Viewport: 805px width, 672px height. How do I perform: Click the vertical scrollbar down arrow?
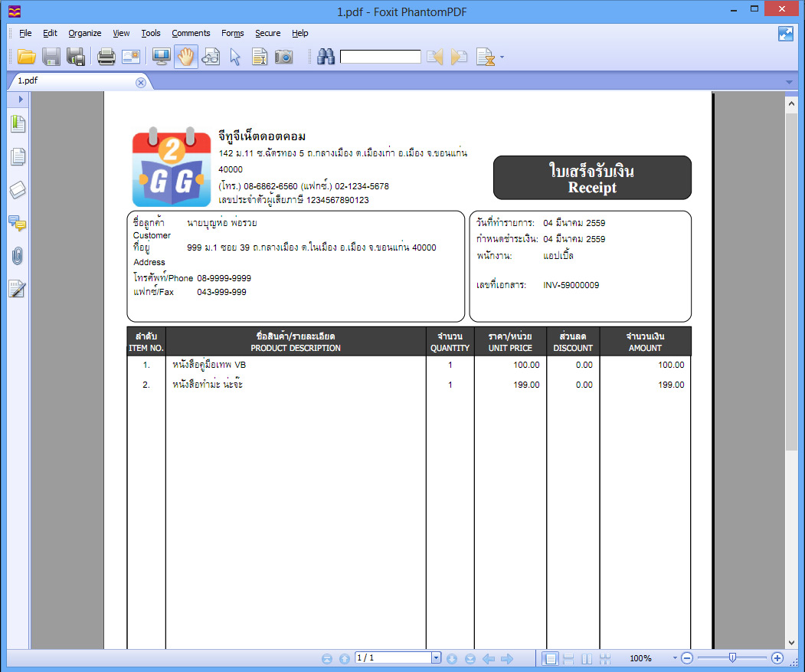[791, 643]
